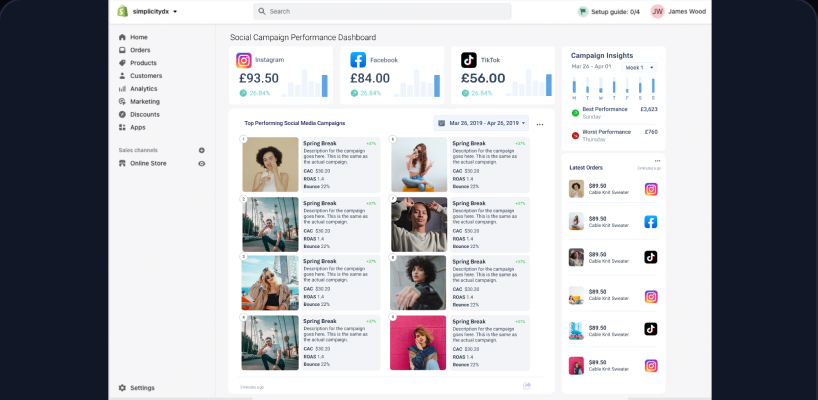Click the Facebook logo in the £84.00 card
Screen dimensions: 818x400
358,60
